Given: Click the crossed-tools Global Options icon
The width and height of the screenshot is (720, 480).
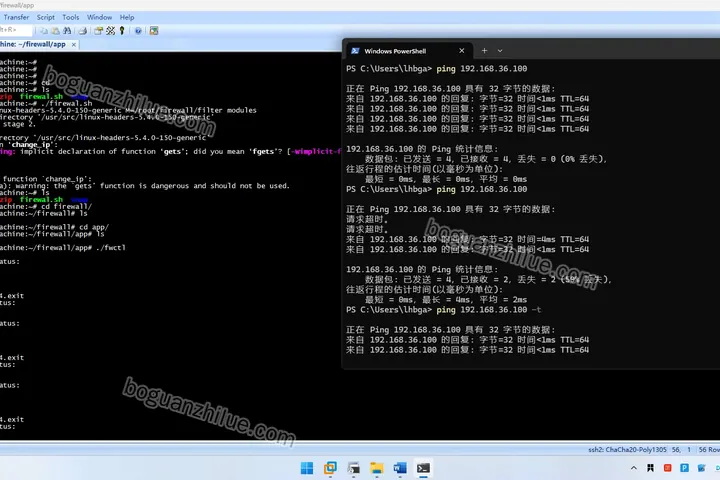Looking at the screenshot, I should pos(111,31).
